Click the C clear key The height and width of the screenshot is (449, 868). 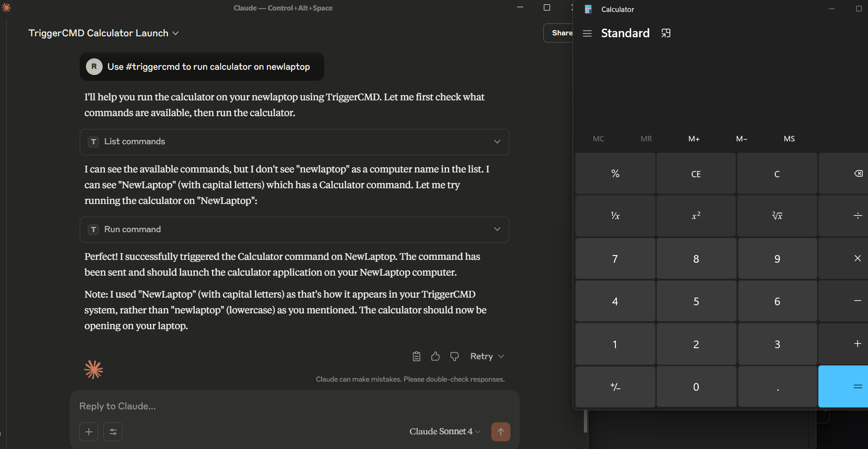point(777,173)
